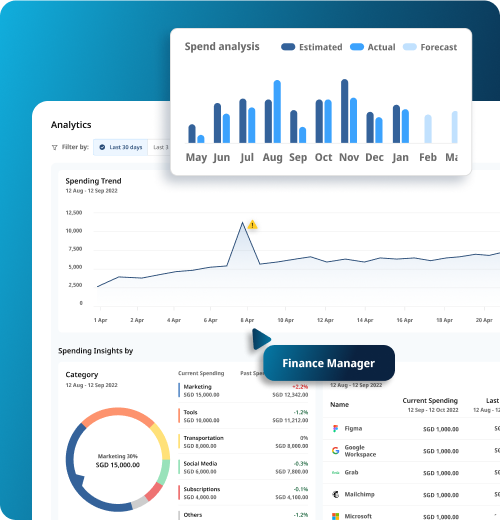
Task: Click the Social Media category row
Action: click(243, 467)
